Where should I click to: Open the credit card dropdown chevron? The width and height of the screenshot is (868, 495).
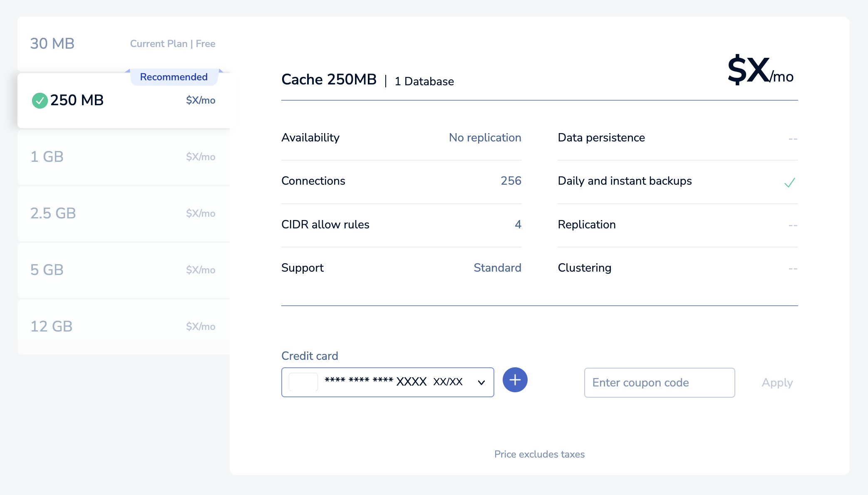pyautogui.click(x=481, y=382)
